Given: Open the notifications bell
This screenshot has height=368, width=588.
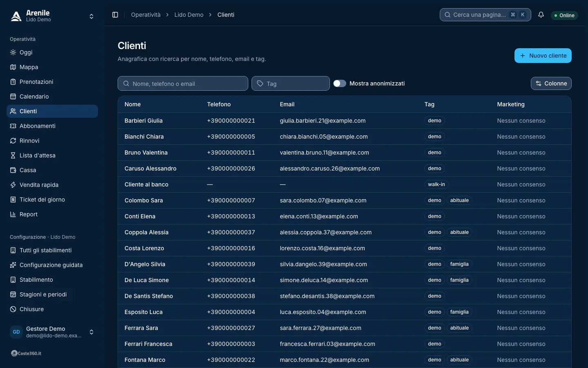Looking at the screenshot, I should [541, 15].
